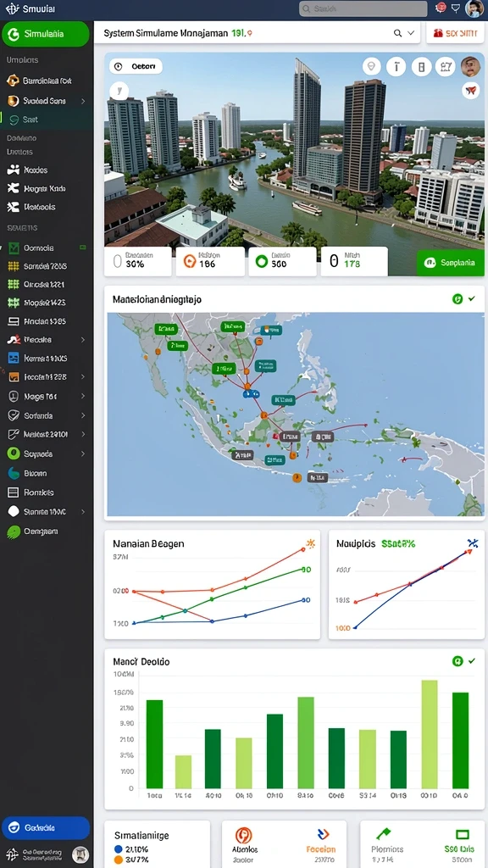
Task: Click the orange circular Atunlos icon
Action: [x=243, y=835]
